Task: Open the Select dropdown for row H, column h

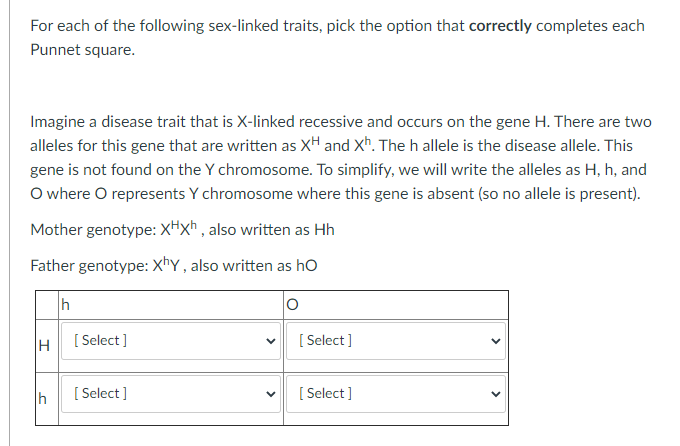Action: click(171, 341)
